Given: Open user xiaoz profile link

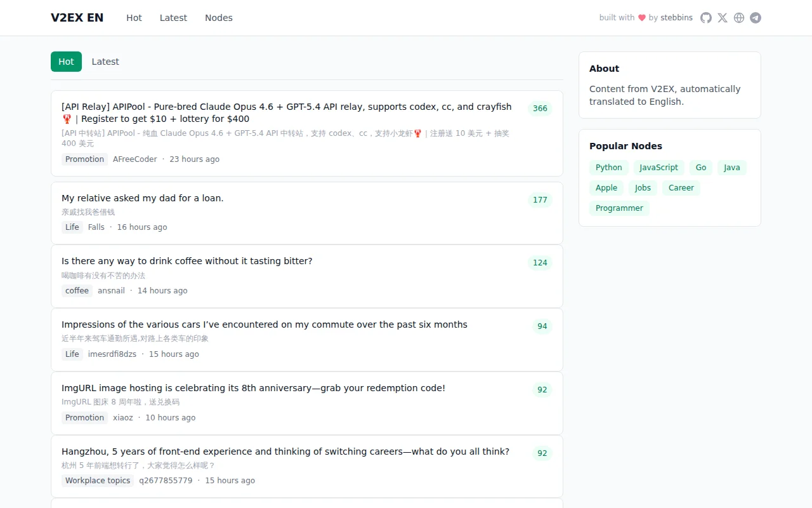Looking at the screenshot, I should (x=123, y=418).
